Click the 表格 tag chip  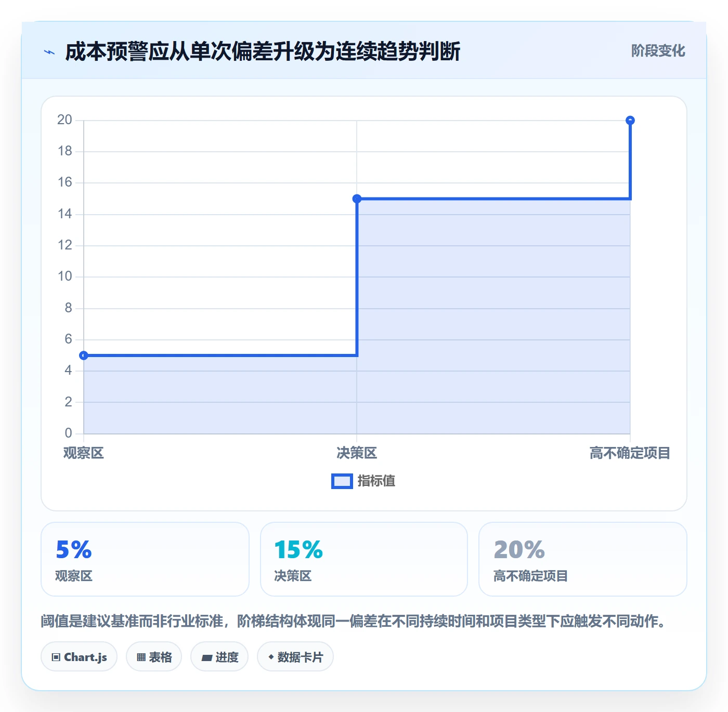[154, 657]
